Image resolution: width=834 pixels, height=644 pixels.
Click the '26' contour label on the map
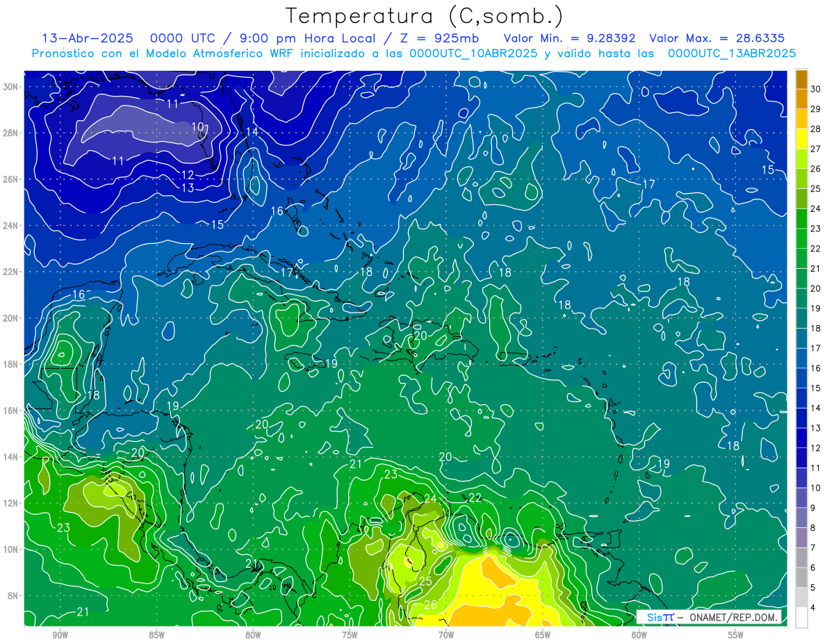[x=430, y=605]
